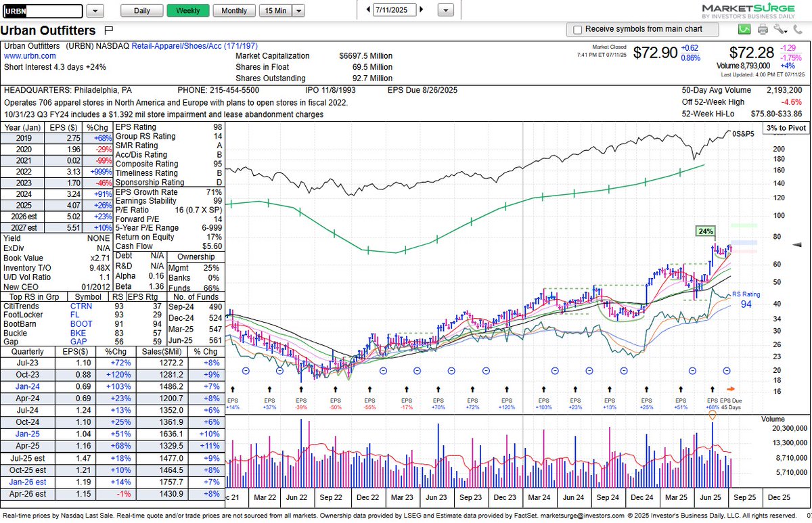Image resolution: width=812 pixels, height=523 pixels.
Task: Open the BOOT symbol in group list
Action: [81, 324]
